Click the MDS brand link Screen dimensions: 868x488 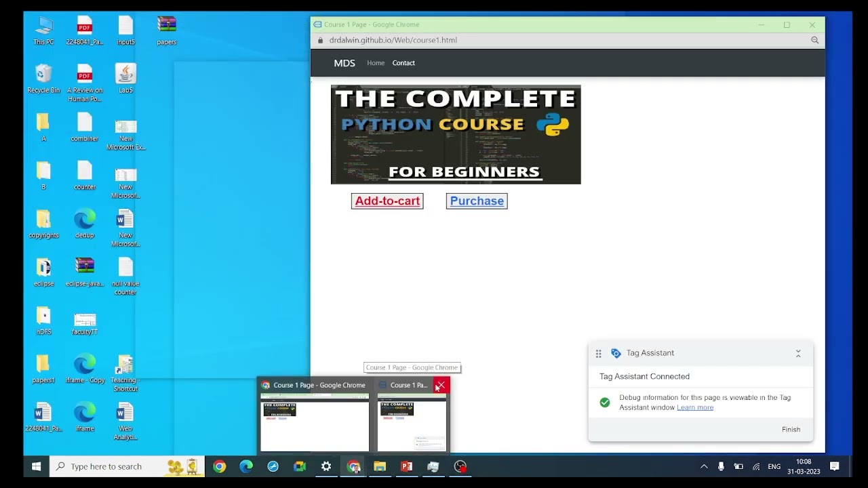(344, 63)
